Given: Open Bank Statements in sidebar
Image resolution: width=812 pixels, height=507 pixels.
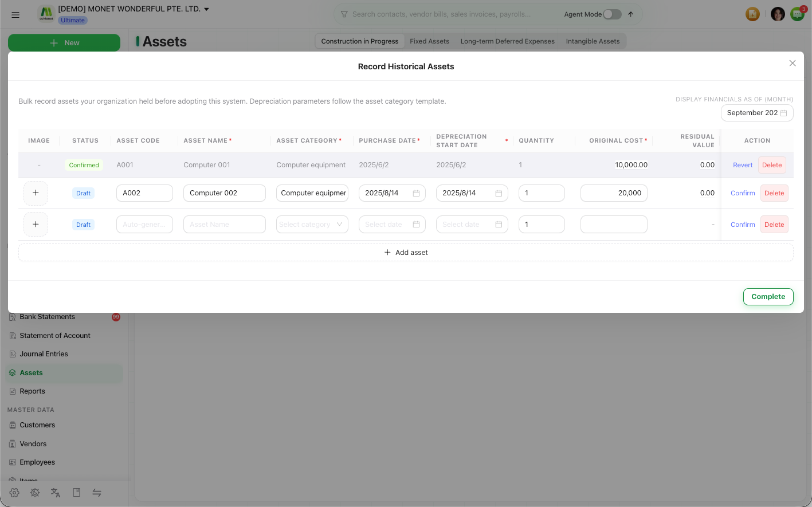Looking at the screenshot, I should coord(64,317).
